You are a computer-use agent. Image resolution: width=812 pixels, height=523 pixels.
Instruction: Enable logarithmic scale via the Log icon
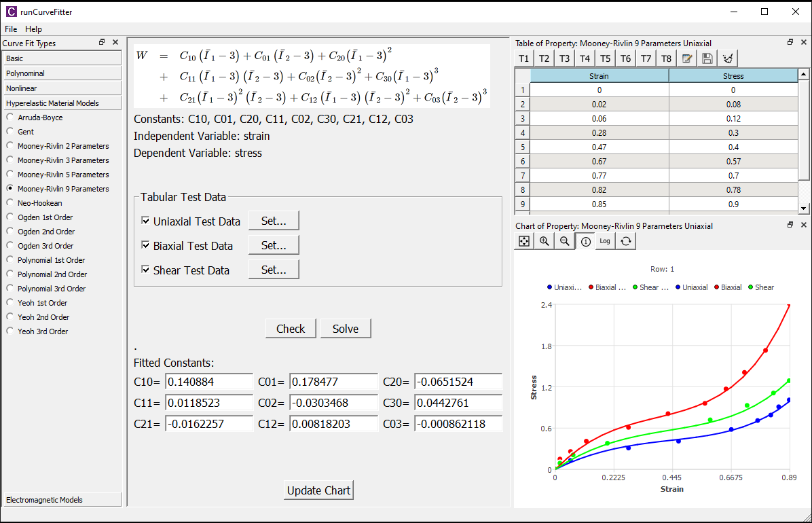point(604,240)
